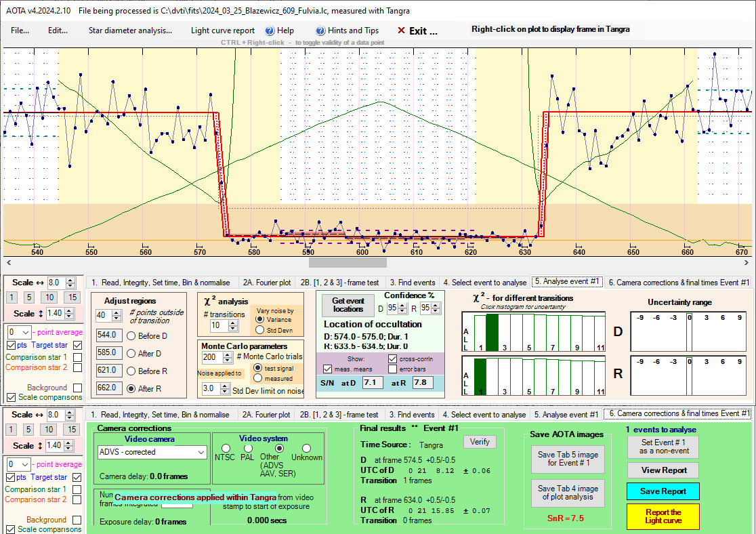Toggle cross-corrln checkbox
Image resolution: width=756 pixels, height=534 pixels.
392,359
